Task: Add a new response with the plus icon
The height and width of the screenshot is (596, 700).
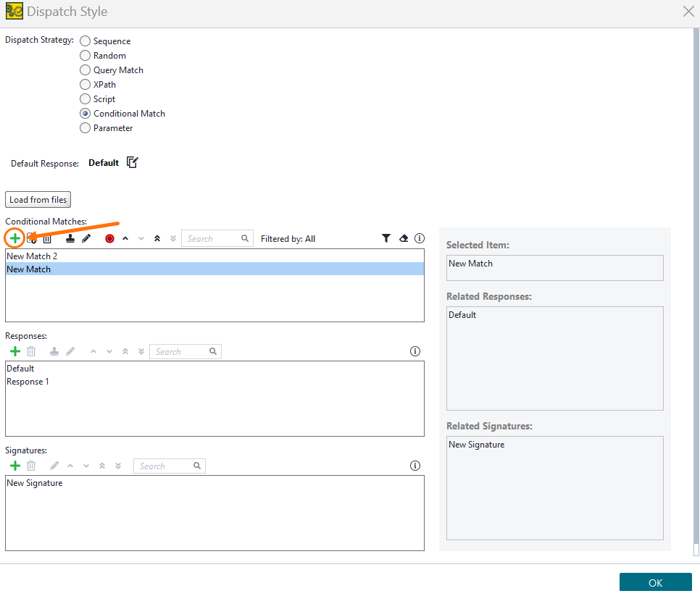Action: click(x=14, y=351)
